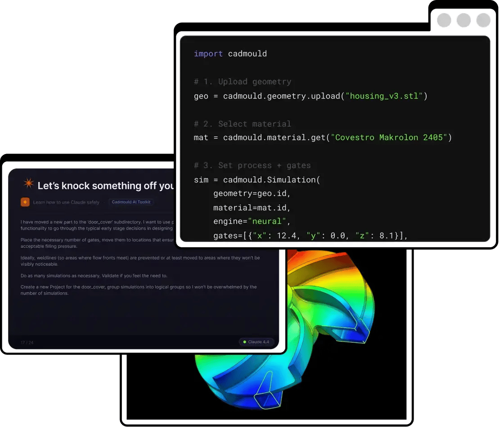504x427 pixels.
Task: Click the 'sim = cadmould.Simulation(' line
Action: [257, 180]
